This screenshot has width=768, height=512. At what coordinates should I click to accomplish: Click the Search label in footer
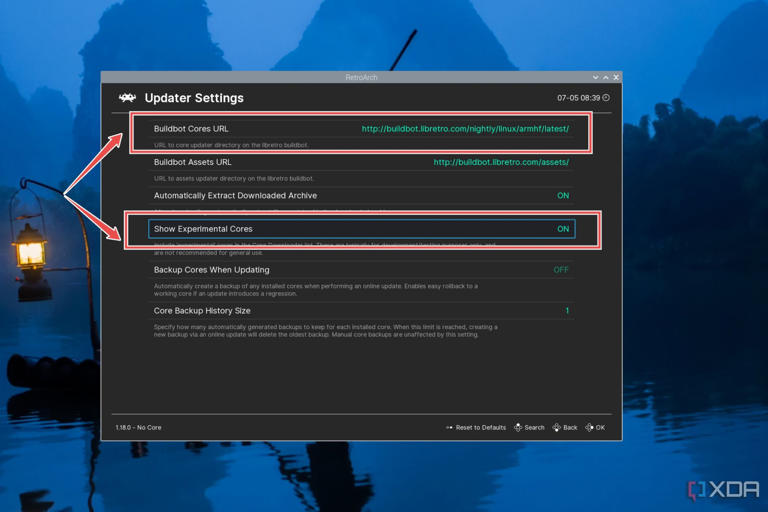pyautogui.click(x=534, y=428)
